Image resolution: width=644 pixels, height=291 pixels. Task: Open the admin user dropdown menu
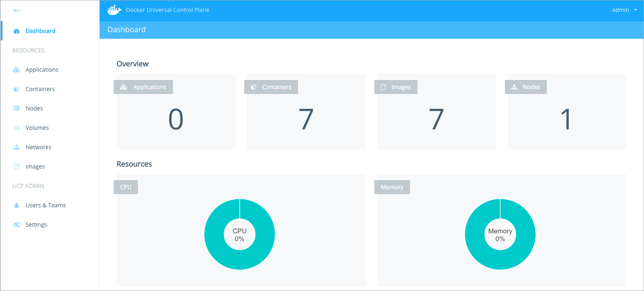pyautogui.click(x=624, y=10)
